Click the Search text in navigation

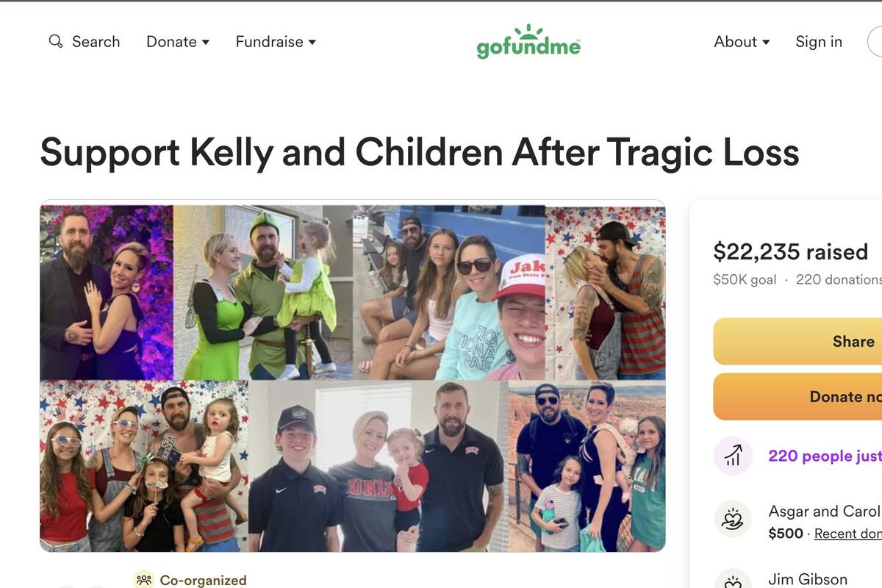[x=96, y=42]
